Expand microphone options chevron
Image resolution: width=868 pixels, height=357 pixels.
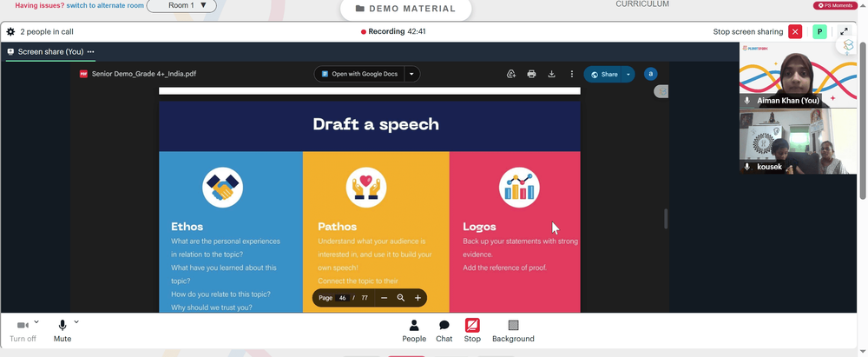(76, 321)
